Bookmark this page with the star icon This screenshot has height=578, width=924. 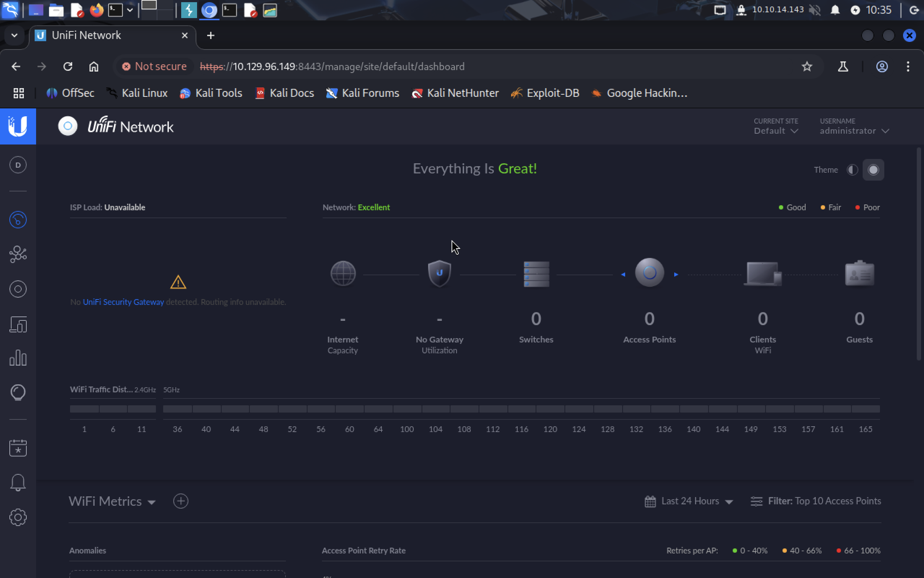[x=807, y=66]
